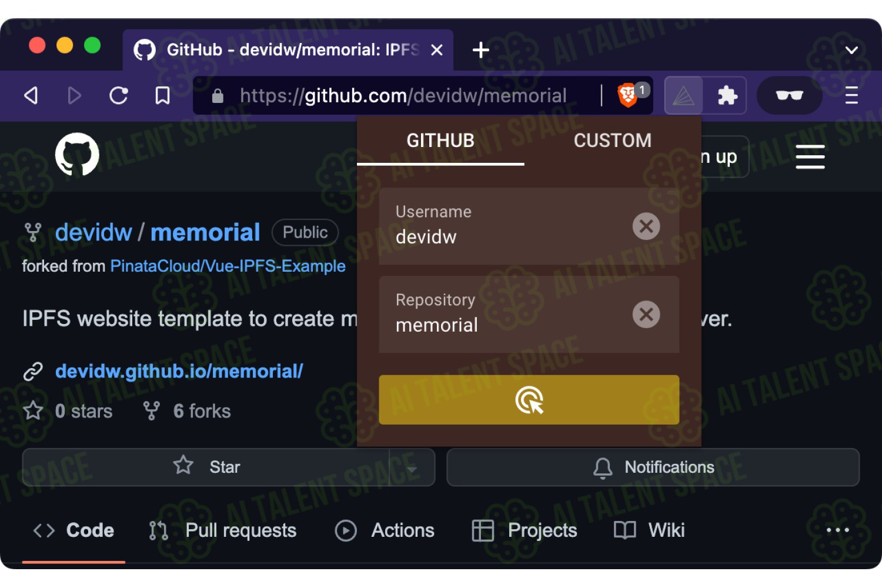The width and height of the screenshot is (882, 588).
Task: Open the tab list chevron at top right
Action: click(x=851, y=50)
